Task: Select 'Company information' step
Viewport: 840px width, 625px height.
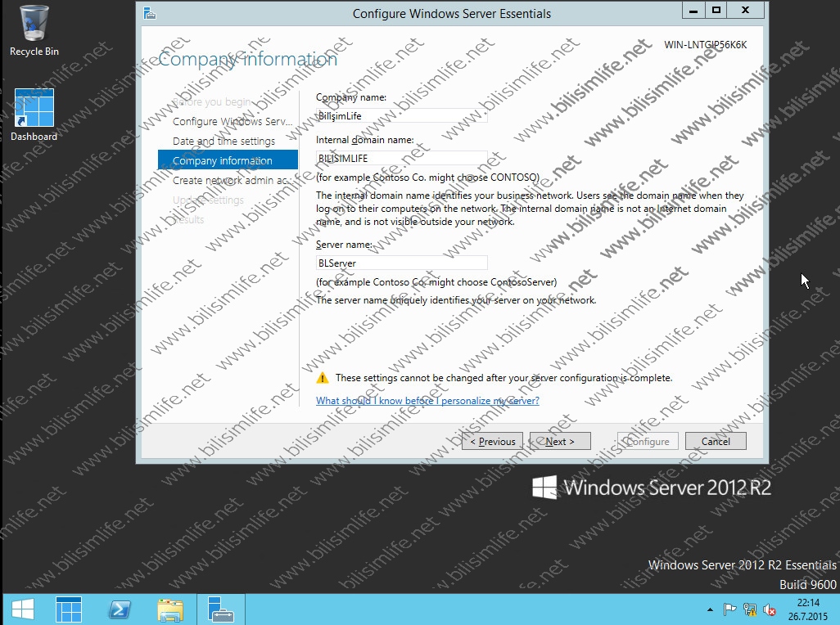Action: (x=228, y=160)
